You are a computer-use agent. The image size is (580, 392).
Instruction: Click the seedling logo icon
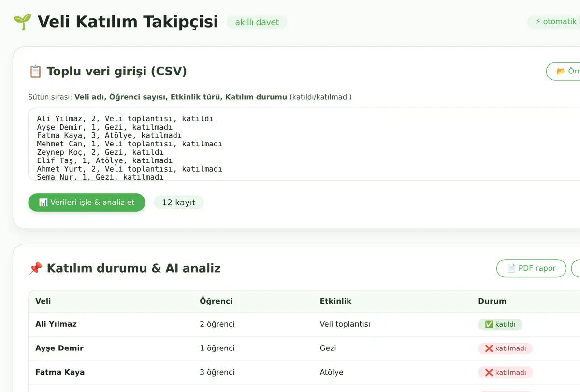coord(22,22)
